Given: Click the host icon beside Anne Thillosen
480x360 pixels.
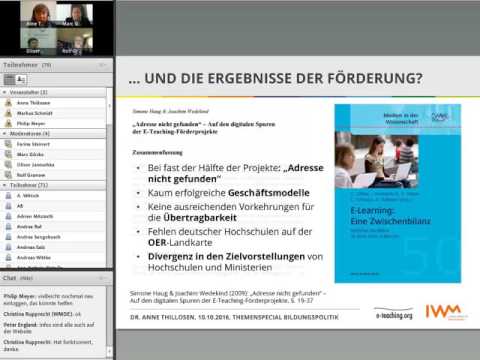Looking at the screenshot, I should pyautogui.click(x=8, y=103).
